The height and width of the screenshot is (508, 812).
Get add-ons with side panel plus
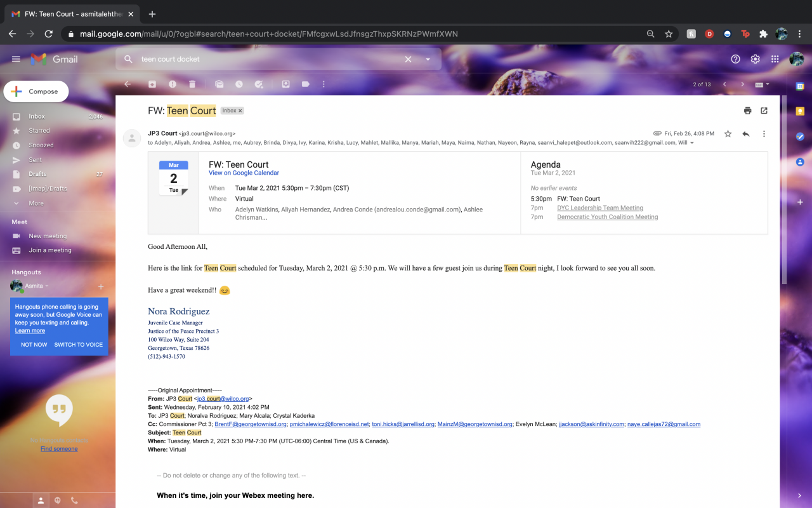point(800,202)
